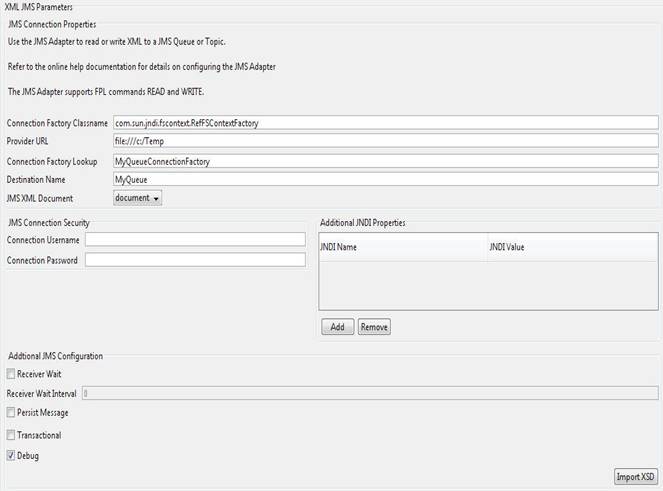Uncheck the Debug checkbox
Screen dimensions: 663x491
(x=11, y=456)
